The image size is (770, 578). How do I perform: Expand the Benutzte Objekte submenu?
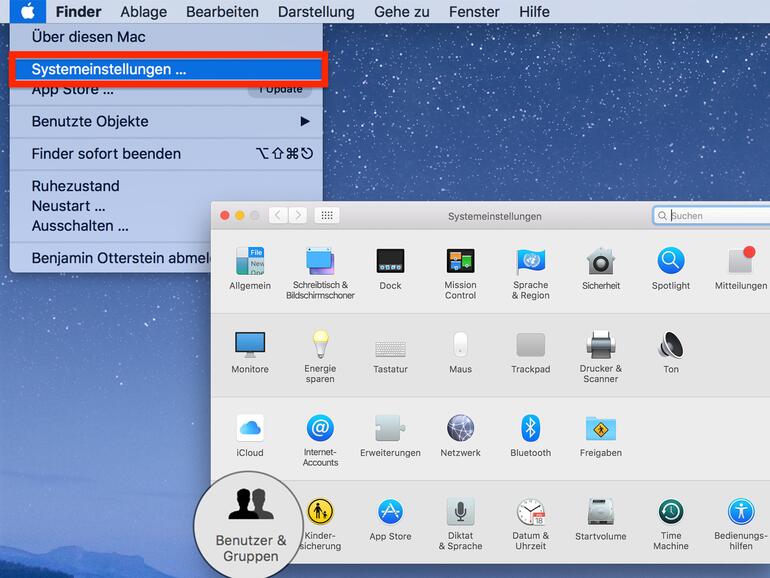pyautogui.click(x=166, y=121)
